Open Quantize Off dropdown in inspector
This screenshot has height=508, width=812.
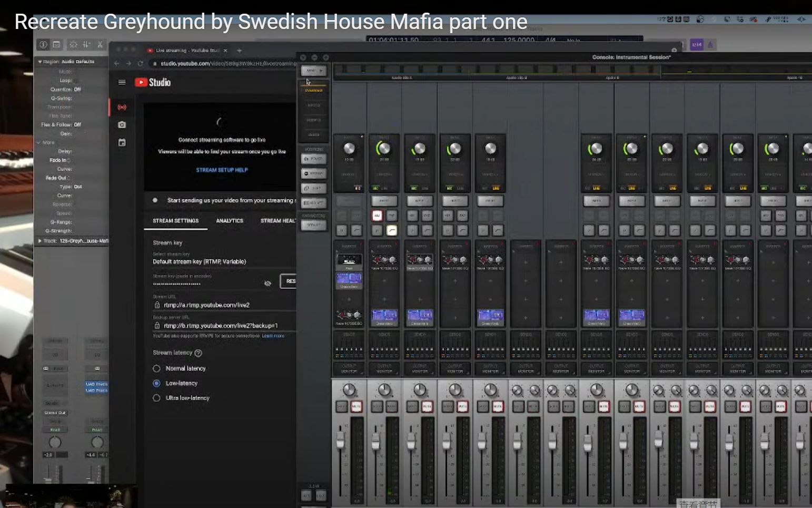pos(77,90)
